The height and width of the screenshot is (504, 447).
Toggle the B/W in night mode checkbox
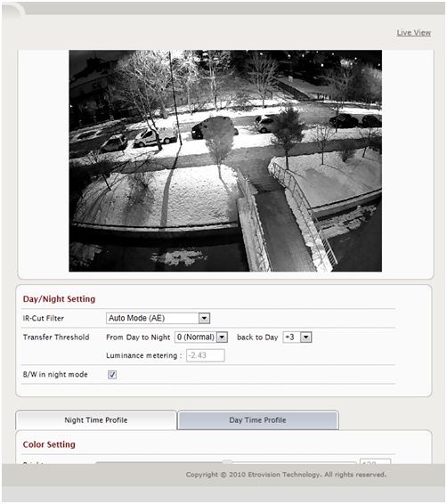pyautogui.click(x=112, y=375)
